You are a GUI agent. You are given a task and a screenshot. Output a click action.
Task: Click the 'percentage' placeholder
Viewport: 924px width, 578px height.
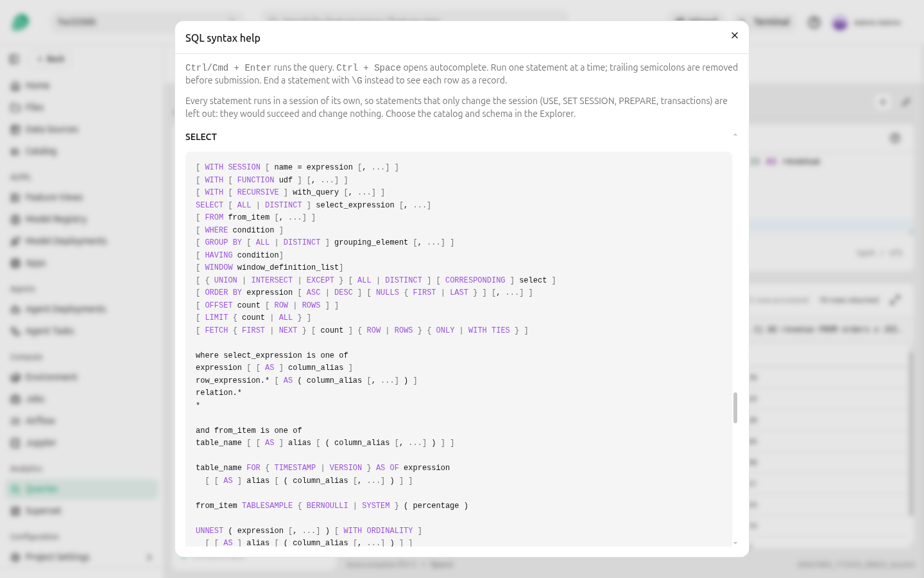(x=436, y=505)
